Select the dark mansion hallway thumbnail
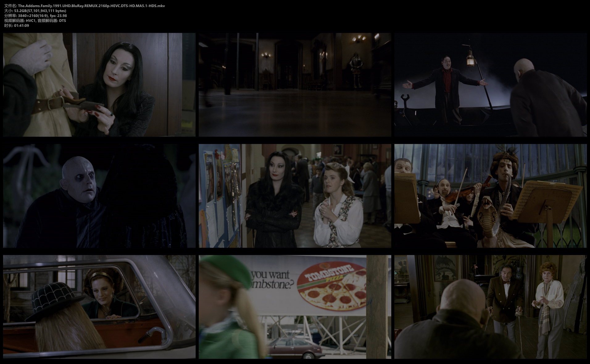This screenshot has width=590, height=364. click(x=295, y=85)
